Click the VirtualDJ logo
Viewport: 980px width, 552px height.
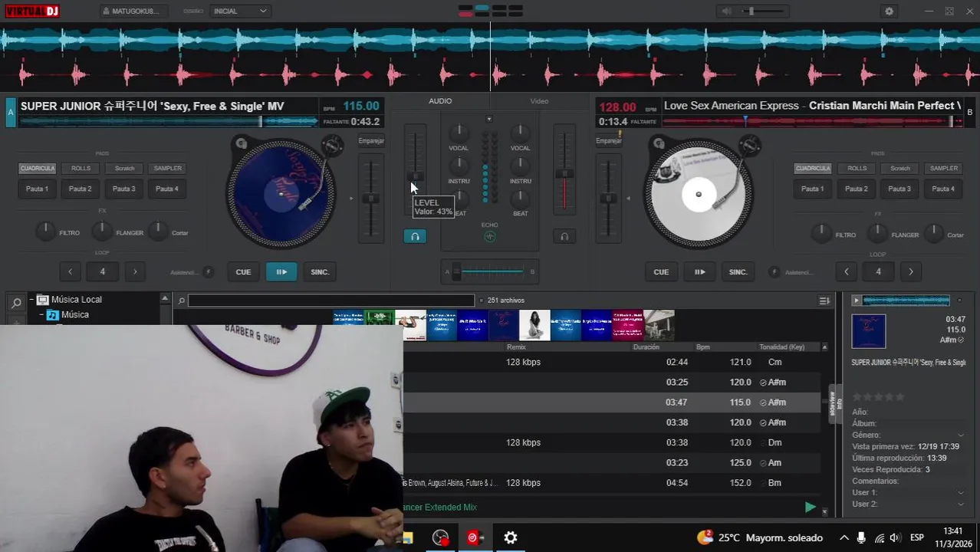pos(31,11)
